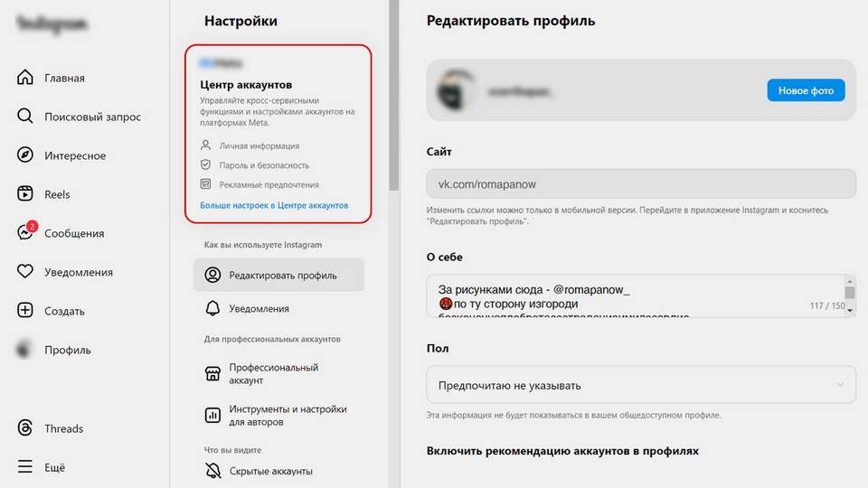Follow Больше настроек в Центре аккаунтов link
This screenshot has width=868, height=488.
(274, 205)
